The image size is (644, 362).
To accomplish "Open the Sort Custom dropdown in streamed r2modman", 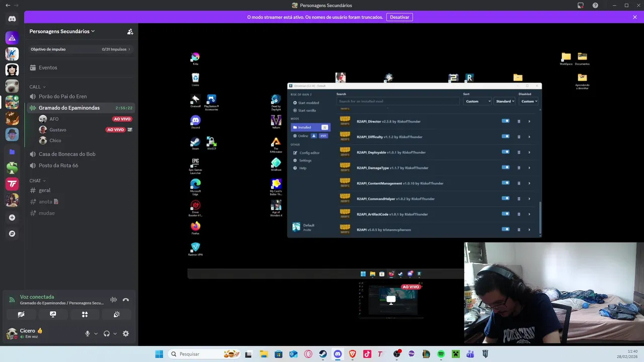I will 477,101.
